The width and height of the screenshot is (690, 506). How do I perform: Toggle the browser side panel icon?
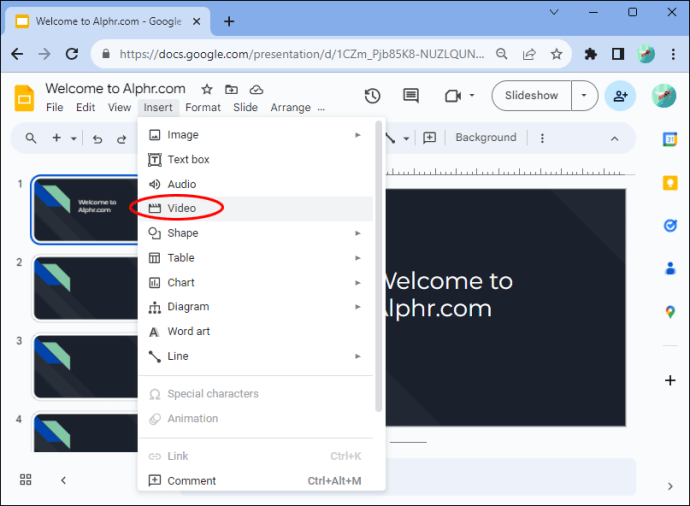coord(618,54)
